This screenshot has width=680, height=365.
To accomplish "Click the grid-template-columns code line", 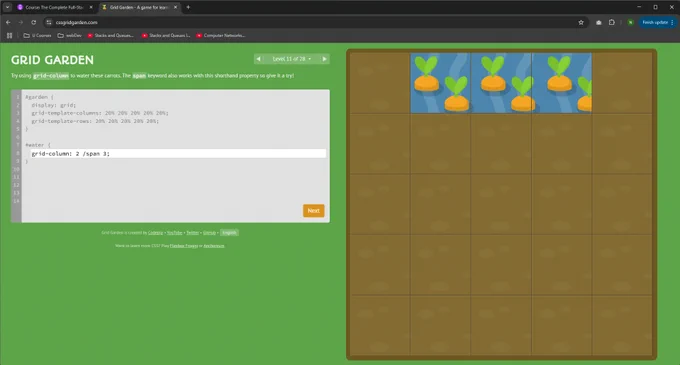I will 100,113.
